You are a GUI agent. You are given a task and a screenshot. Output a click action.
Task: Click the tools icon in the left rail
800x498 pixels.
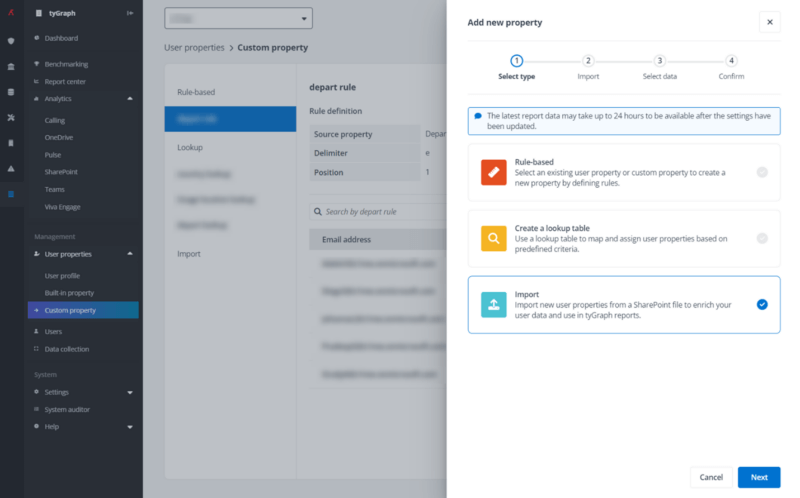click(x=11, y=117)
